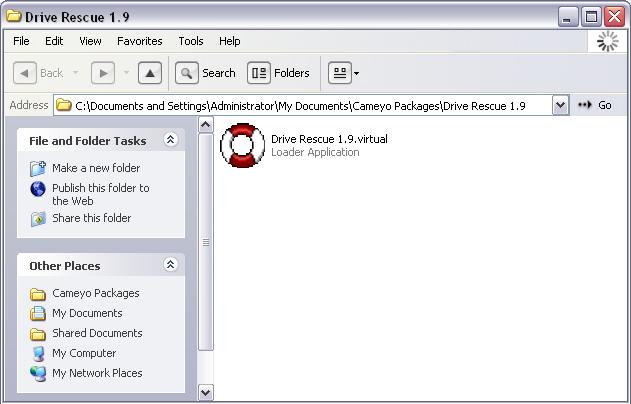Click the My Computer icon
The image size is (631, 404).
point(38,354)
